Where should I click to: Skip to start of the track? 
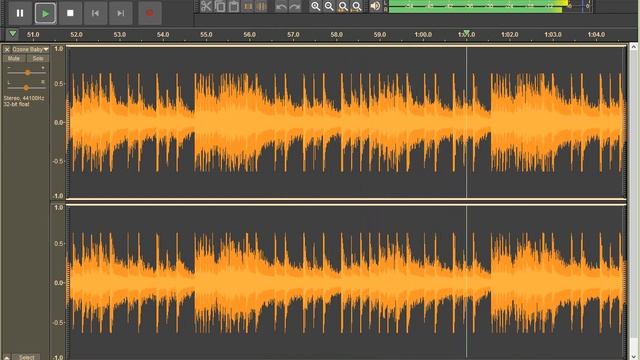point(95,13)
